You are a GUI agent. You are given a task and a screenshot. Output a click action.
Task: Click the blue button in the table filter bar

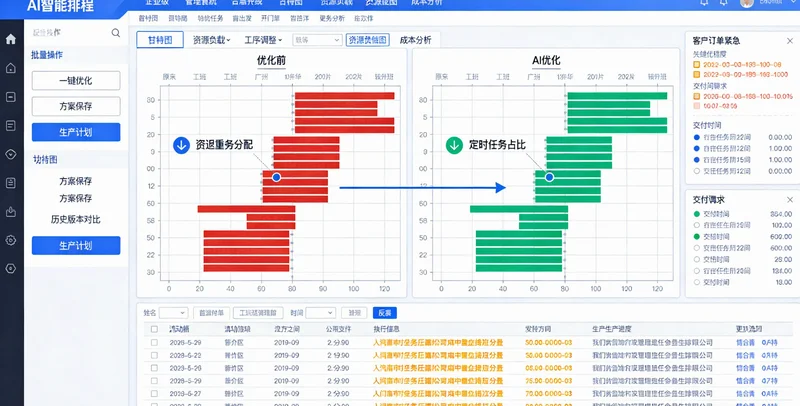pyautogui.click(x=385, y=313)
